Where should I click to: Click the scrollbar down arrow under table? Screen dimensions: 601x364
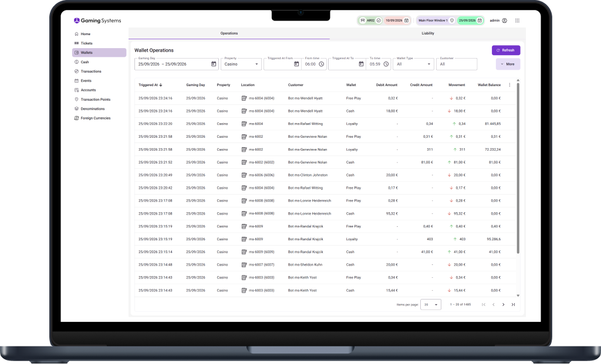(518, 295)
